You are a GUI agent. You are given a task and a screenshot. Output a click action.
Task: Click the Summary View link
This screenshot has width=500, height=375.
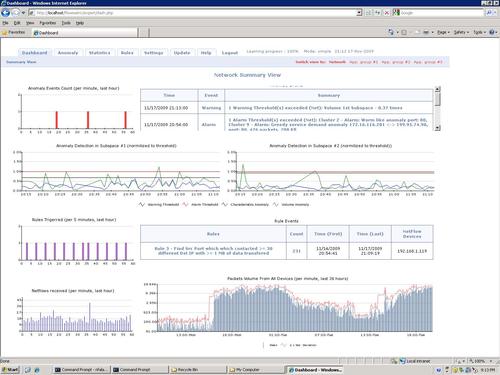point(21,62)
